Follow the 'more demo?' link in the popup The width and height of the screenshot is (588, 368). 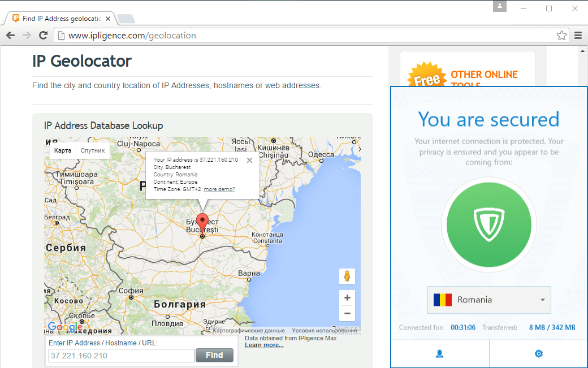219,189
